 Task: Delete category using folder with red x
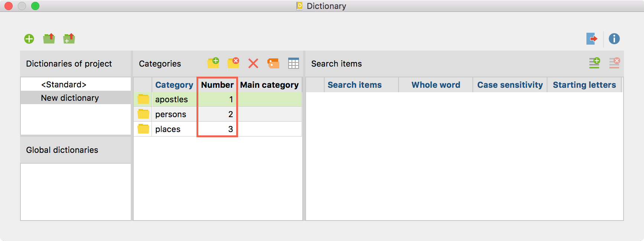[x=233, y=63]
